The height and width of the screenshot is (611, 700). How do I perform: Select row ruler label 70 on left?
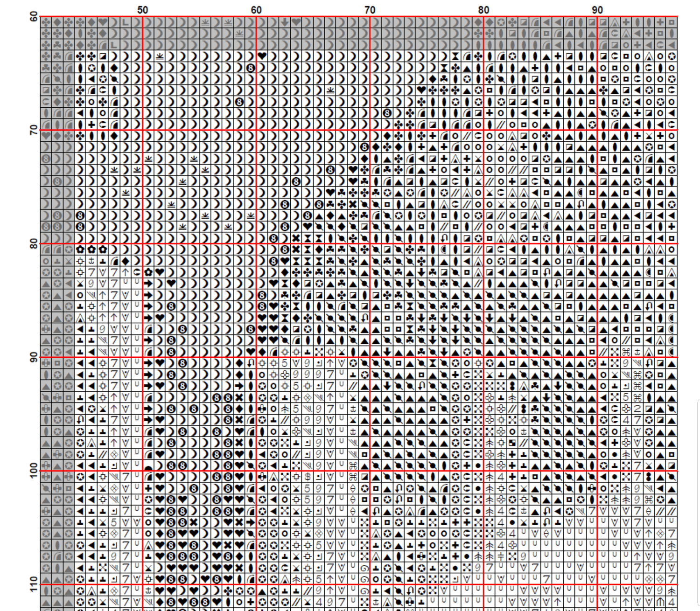(34, 130)
